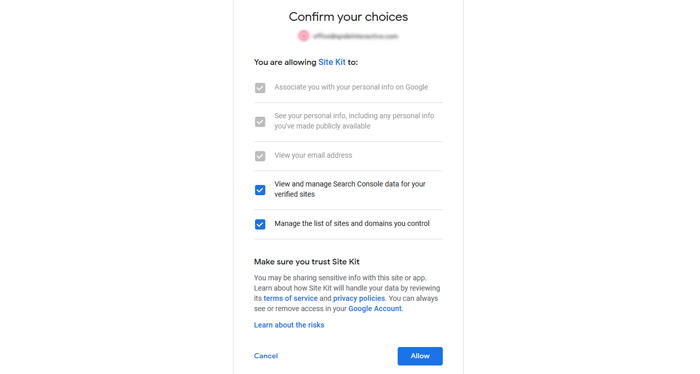Cancel the Site Kit permission request

(x=266, y=356)
